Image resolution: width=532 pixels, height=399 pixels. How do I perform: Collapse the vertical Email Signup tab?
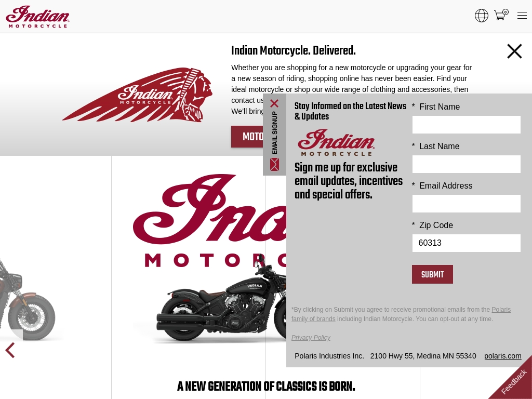[274, 132]
